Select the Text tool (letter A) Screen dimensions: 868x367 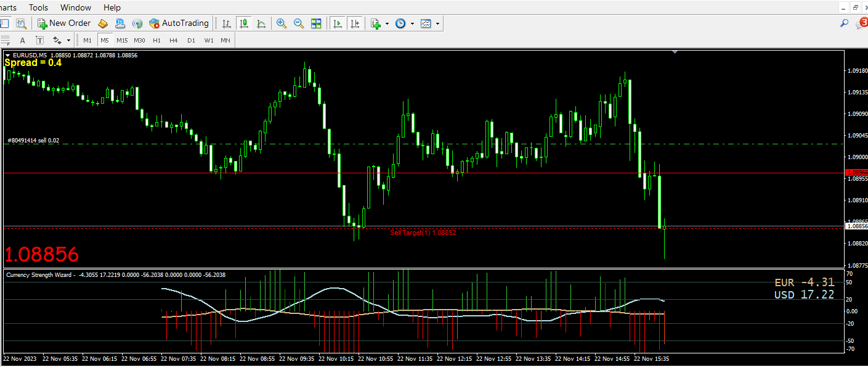23,40
